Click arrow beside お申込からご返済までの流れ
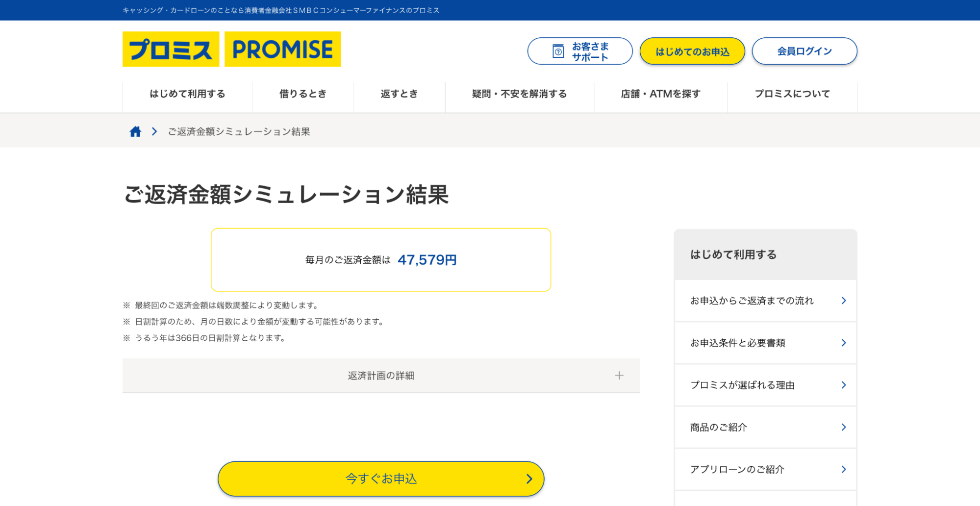 pyautogui.click(x=844, y=301)
